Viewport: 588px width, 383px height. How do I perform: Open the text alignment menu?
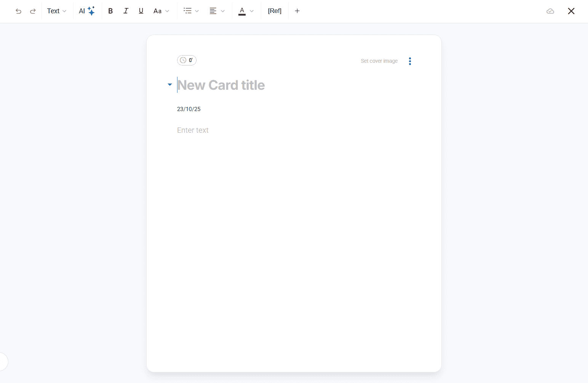pos(217,11)
